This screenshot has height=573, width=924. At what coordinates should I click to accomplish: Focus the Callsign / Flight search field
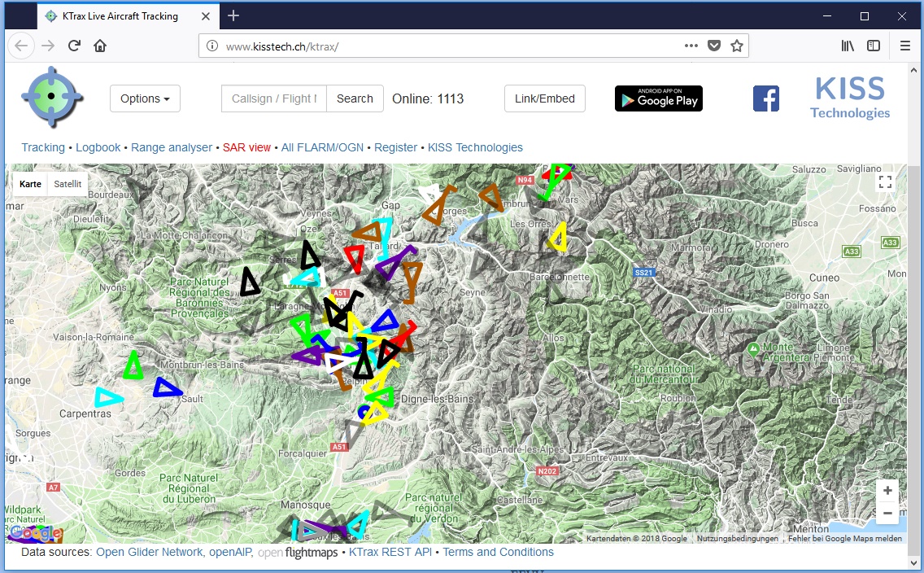[x=273, y=98]
